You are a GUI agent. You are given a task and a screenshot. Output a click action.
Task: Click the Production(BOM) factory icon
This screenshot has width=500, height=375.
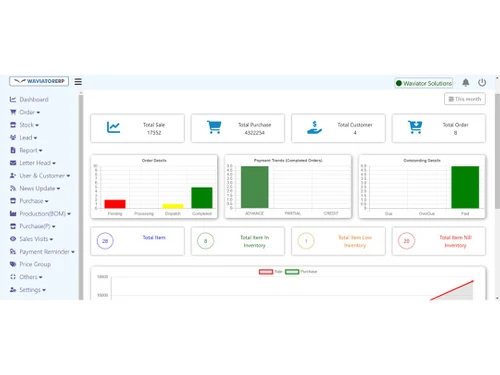[13, 214]
